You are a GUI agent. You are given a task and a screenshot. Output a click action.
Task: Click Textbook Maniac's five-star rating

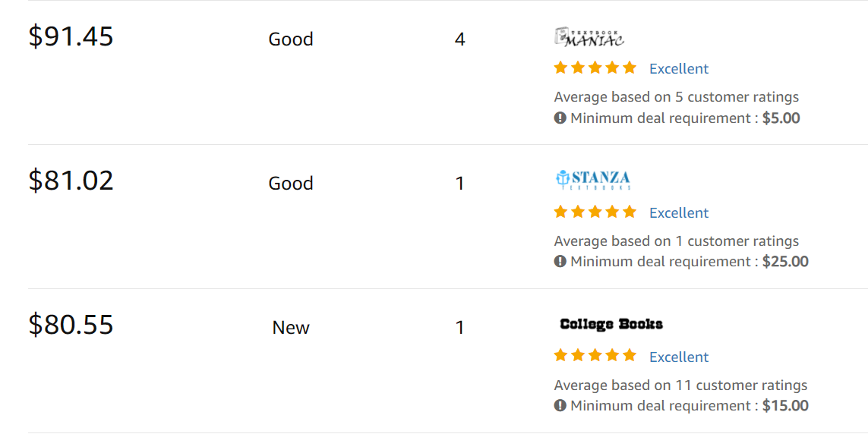[595, 68]
